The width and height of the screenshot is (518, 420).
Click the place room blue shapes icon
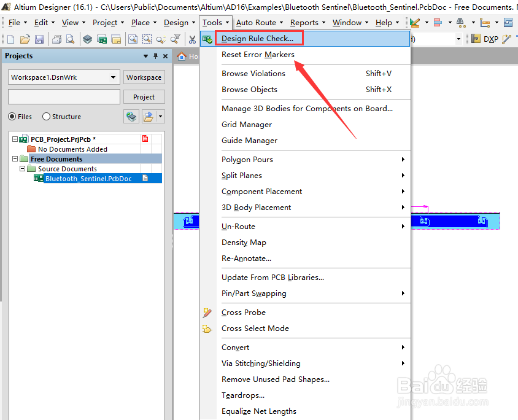pyautogui.click(x=508, y=23)
